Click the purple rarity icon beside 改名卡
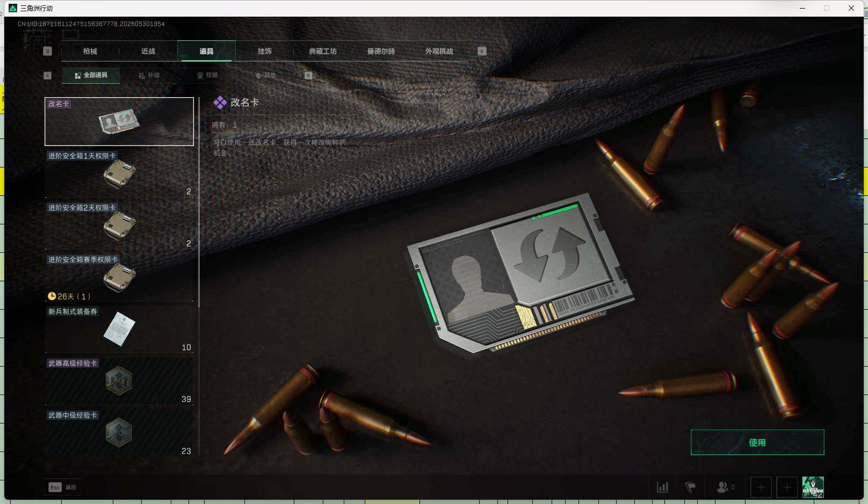This screenshot has width=868, height=504. (220, 103)
